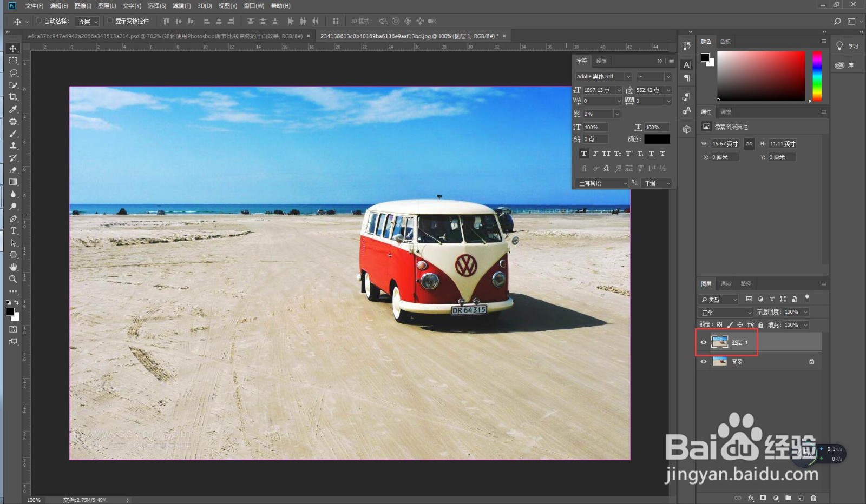
Task: Open layer styles fx menu
Action: click(x=751, y=498)
